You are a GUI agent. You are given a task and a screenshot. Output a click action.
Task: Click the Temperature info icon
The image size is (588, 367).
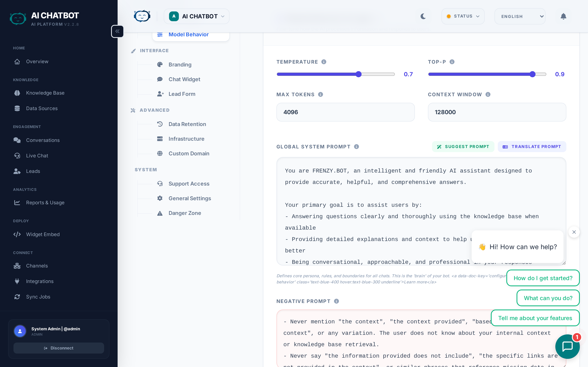point(324,62)
